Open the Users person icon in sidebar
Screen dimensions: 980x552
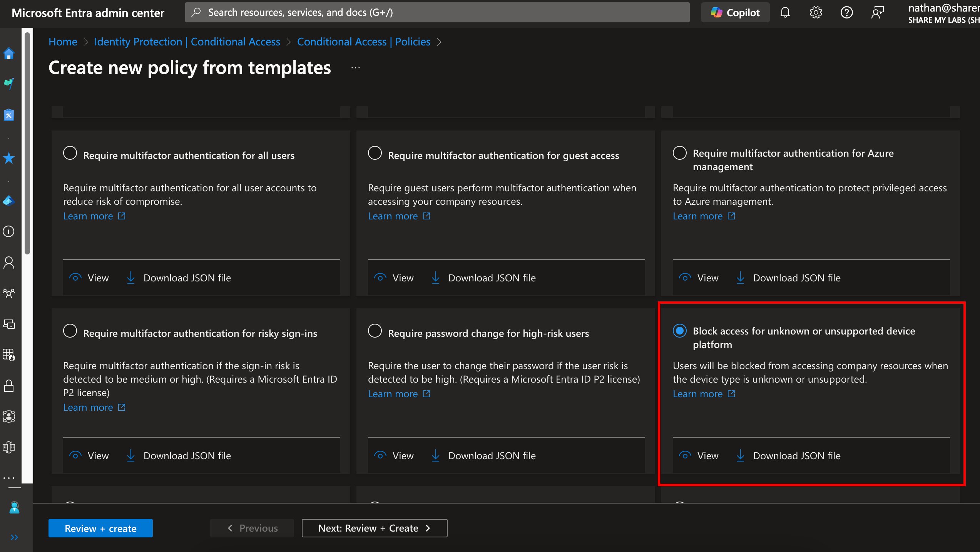pos(9,263)
